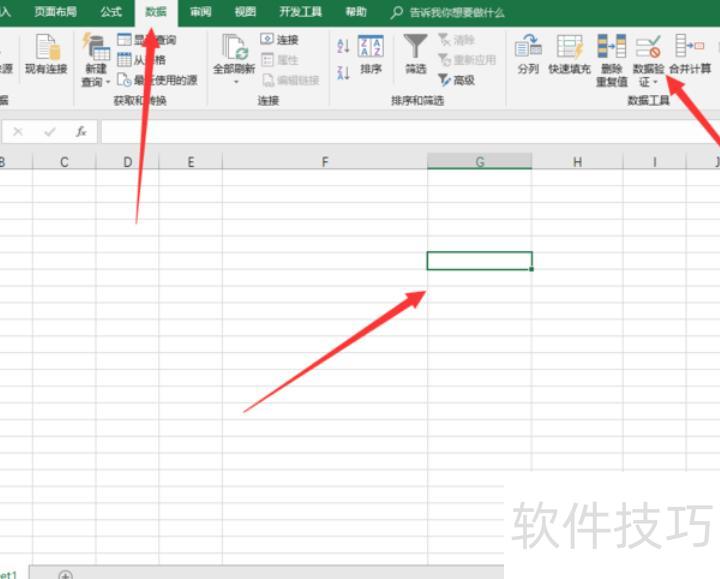Click the 显示查询 show queries icon

click(x=124, y=40)
